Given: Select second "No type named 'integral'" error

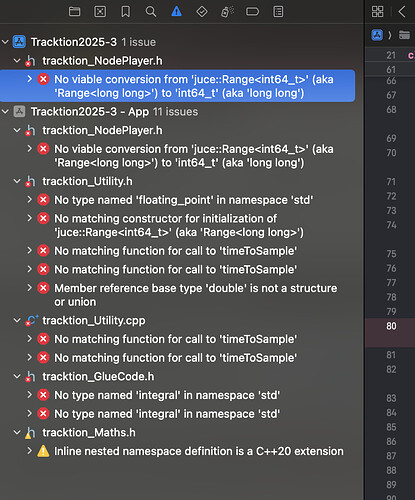Looking at the screenshot, I should [167, 414].
